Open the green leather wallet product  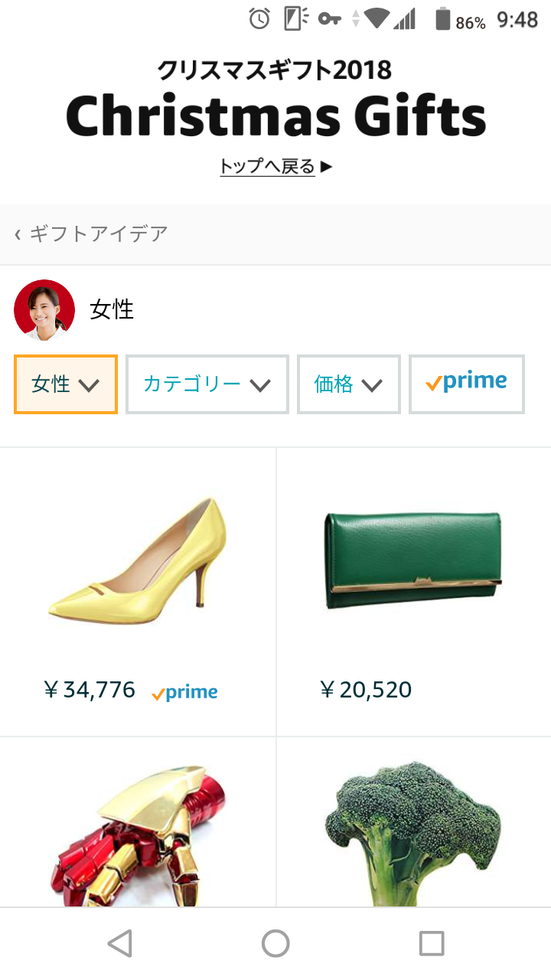tap(413, 559)
